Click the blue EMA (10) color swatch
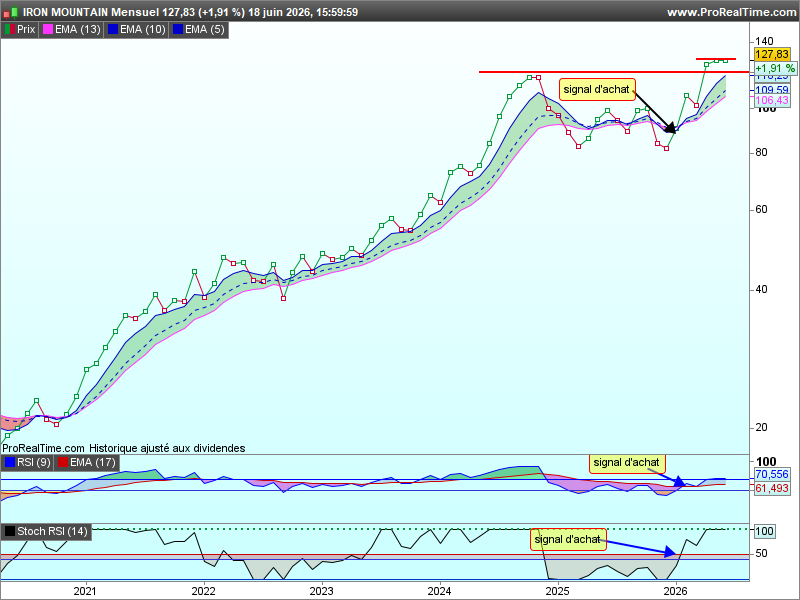Viewport: 800px width, 600px height. click(x=113, y=30)
